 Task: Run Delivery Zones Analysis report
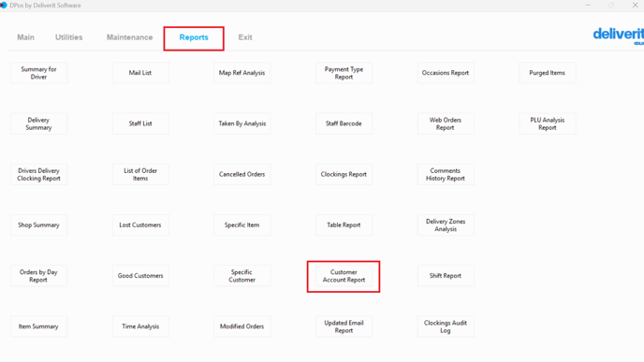[x=446, y=224]
